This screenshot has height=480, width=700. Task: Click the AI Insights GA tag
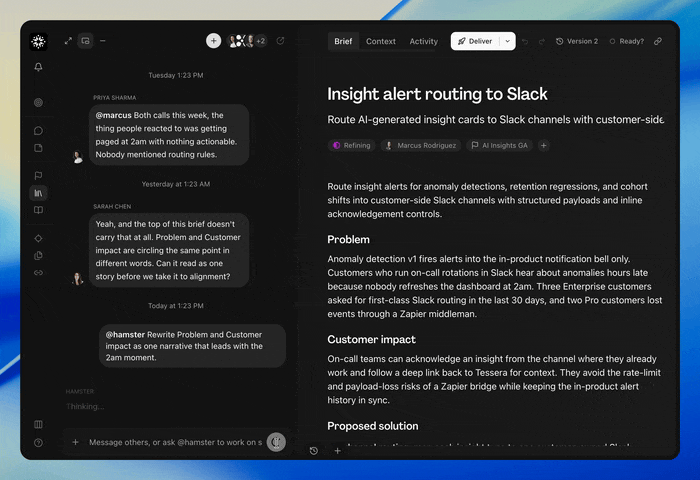click(500, 146)
